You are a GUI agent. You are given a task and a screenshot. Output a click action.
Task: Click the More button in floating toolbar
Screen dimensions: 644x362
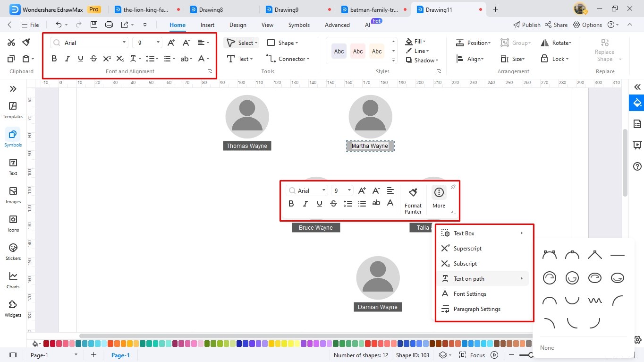[439, 197]
